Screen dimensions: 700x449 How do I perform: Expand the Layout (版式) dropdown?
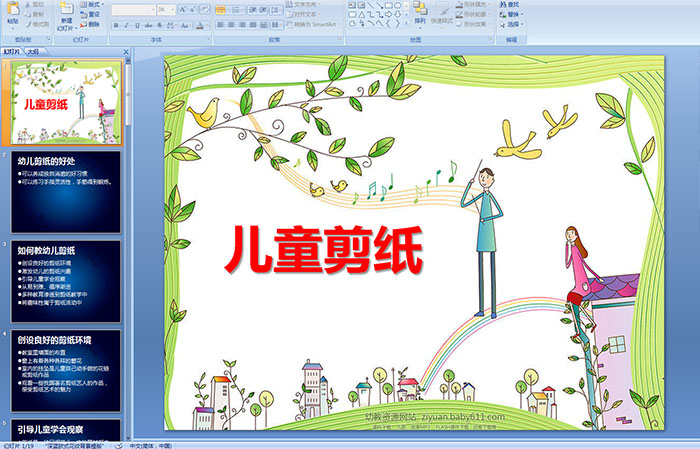[92, 4]
